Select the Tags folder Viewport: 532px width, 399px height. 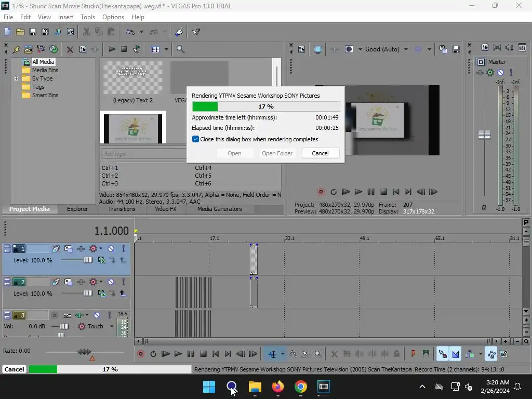[x=38, y=87]
